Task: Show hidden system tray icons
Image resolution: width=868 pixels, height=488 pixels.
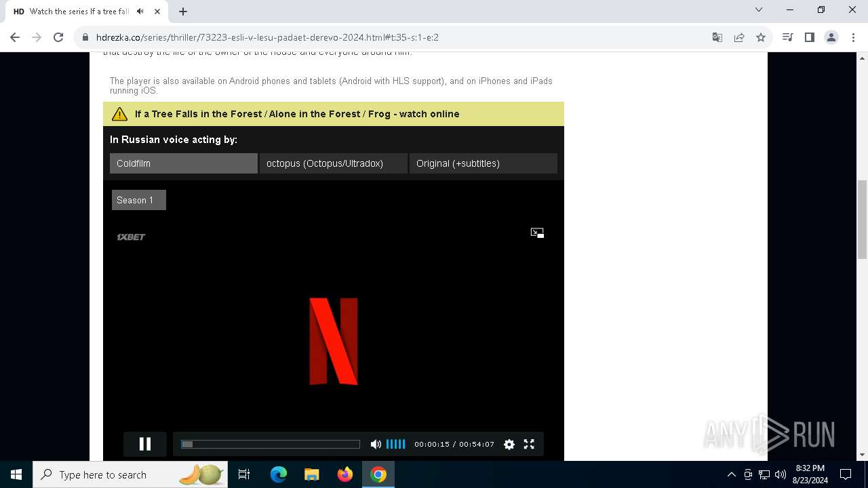Action: pos(731,474)
